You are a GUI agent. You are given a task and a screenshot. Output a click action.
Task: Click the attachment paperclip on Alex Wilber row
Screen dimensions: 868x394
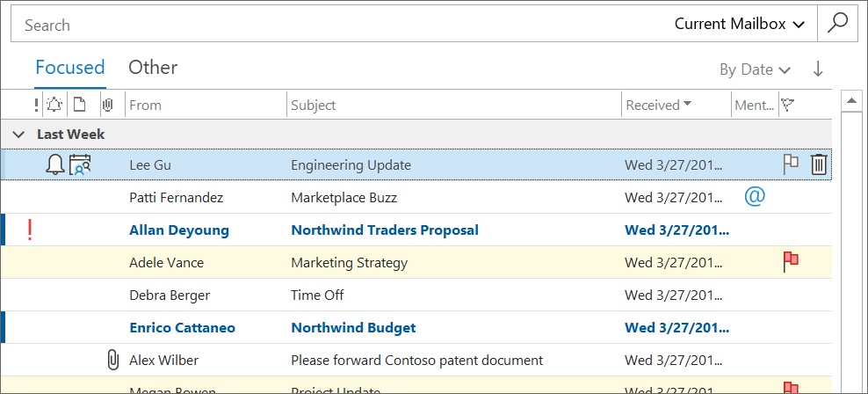tap(112, 360)
